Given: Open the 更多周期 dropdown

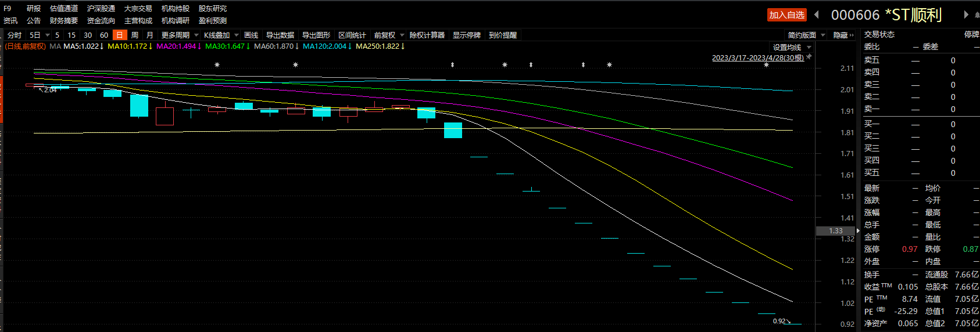Looking at the screenshot, I should [x=179, y=35].
